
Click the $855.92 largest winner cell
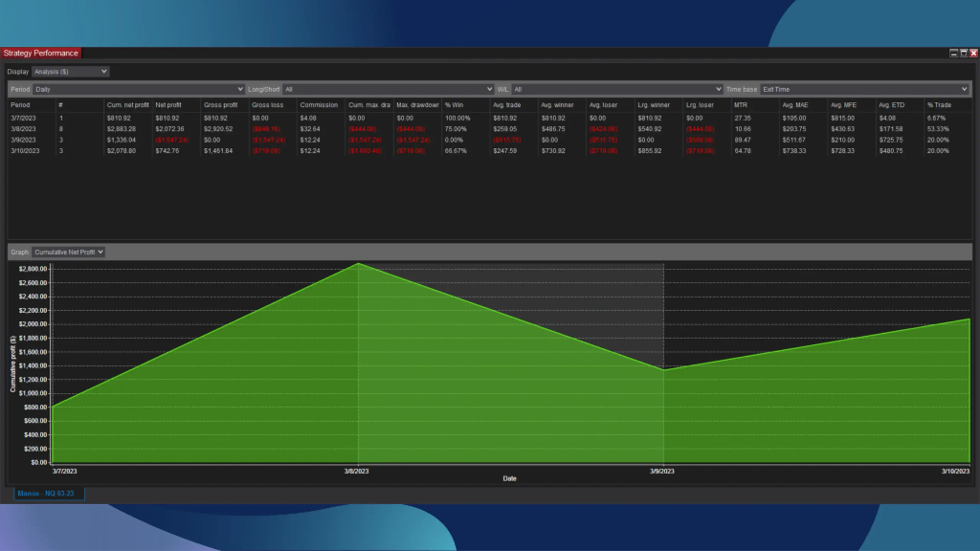point(650,151)
